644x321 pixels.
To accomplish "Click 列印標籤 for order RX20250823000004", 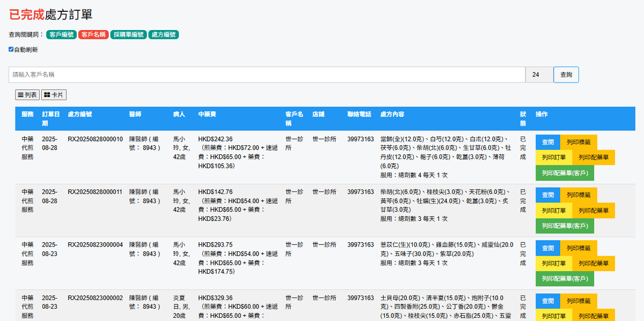I will [x=579, y=248].
